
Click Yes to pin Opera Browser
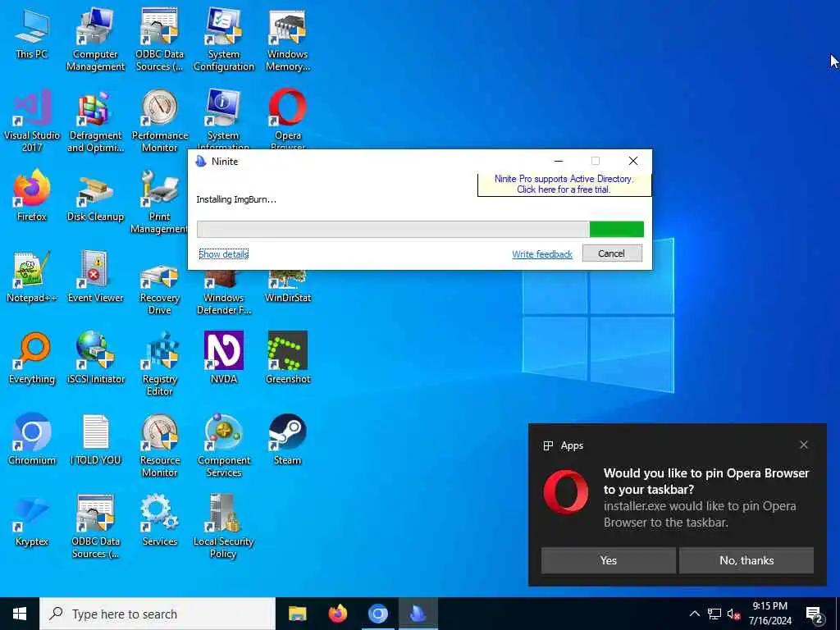608,560
